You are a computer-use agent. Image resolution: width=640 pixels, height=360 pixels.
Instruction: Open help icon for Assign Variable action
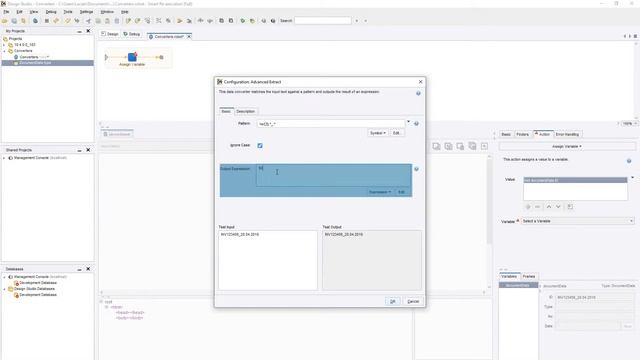tap(629, 161)
